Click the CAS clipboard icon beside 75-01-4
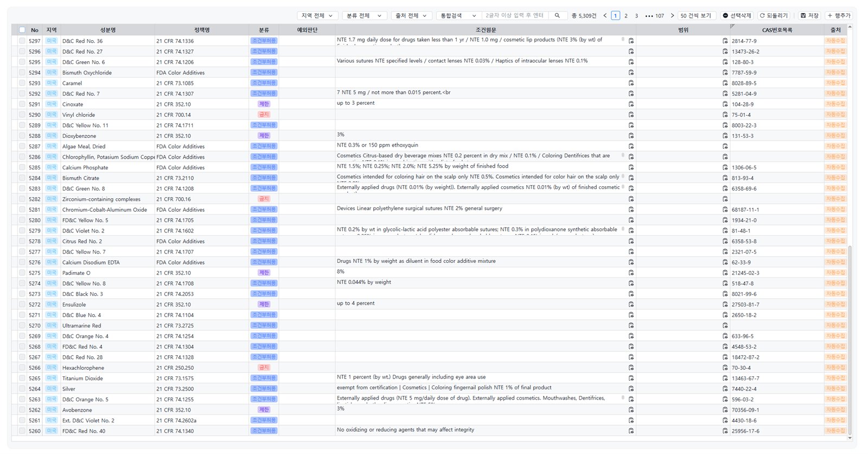 click(x=725, y=115)
